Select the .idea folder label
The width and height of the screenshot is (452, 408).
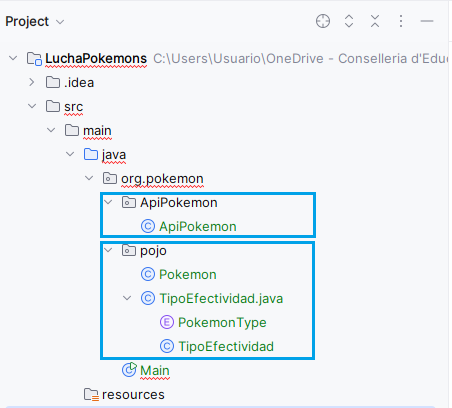click(79, 83)
